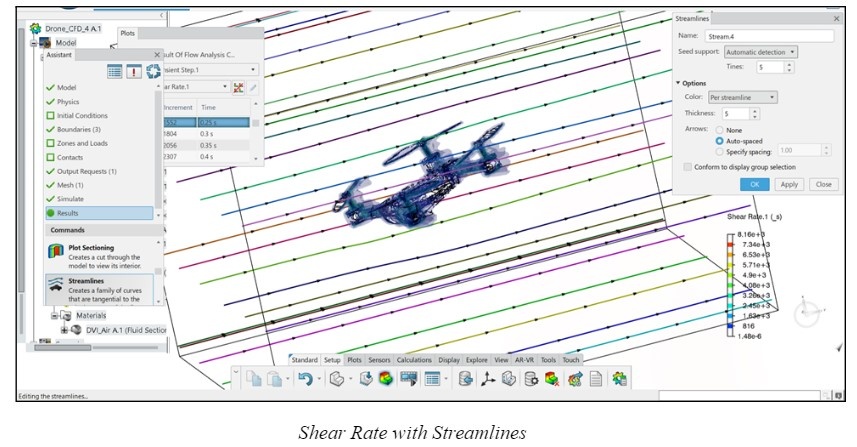Viewport: 857px width, 447px height.
Task: Click the axis system triad icon
Action: 488,378
